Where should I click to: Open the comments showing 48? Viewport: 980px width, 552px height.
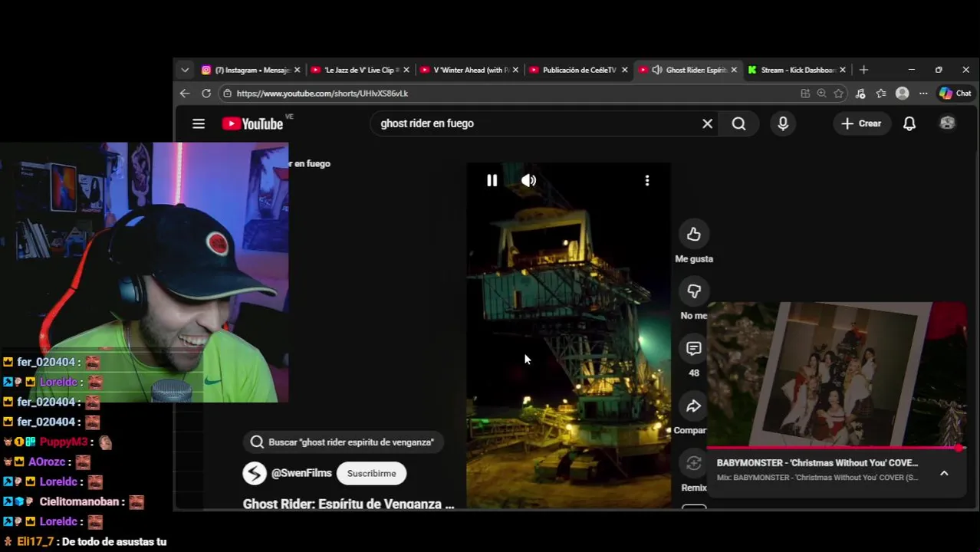point(694,349)
